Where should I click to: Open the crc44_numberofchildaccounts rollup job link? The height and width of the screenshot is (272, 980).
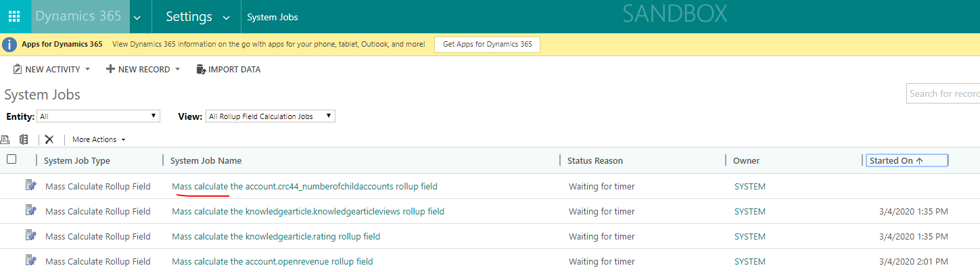click(x=304, y=186)
